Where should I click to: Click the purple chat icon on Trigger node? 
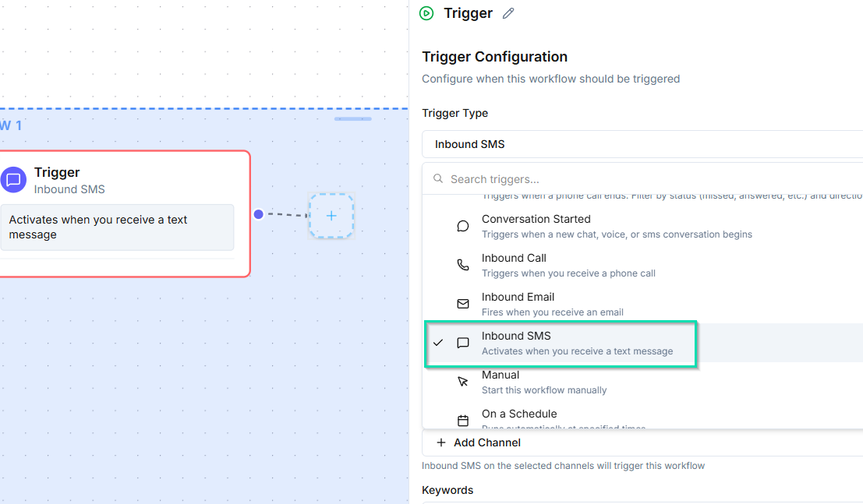pos(13,180)
